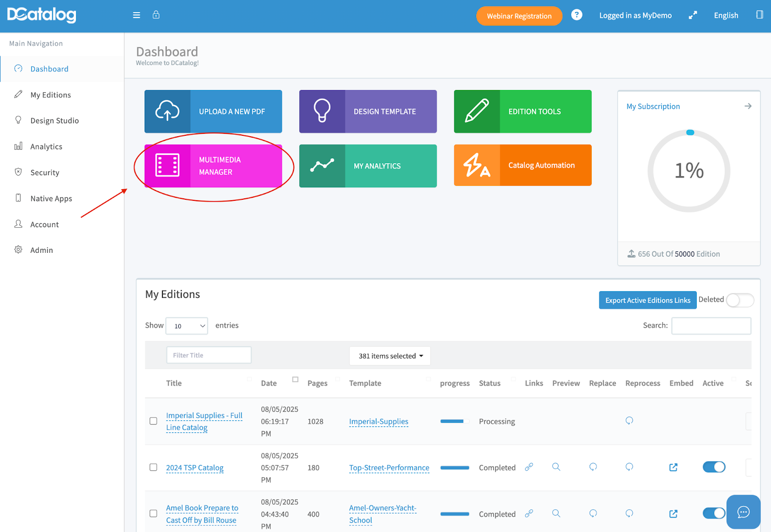Check the Imperial Supplies row checkbox
This screenshot has width=771, height=532.
coord(153,421)
